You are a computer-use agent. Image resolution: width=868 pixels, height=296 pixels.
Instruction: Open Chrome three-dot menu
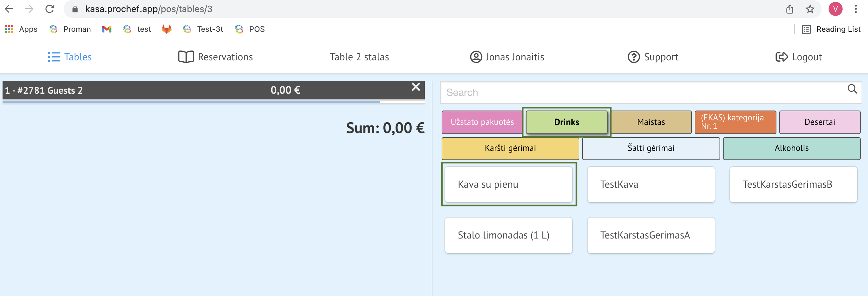856,9
